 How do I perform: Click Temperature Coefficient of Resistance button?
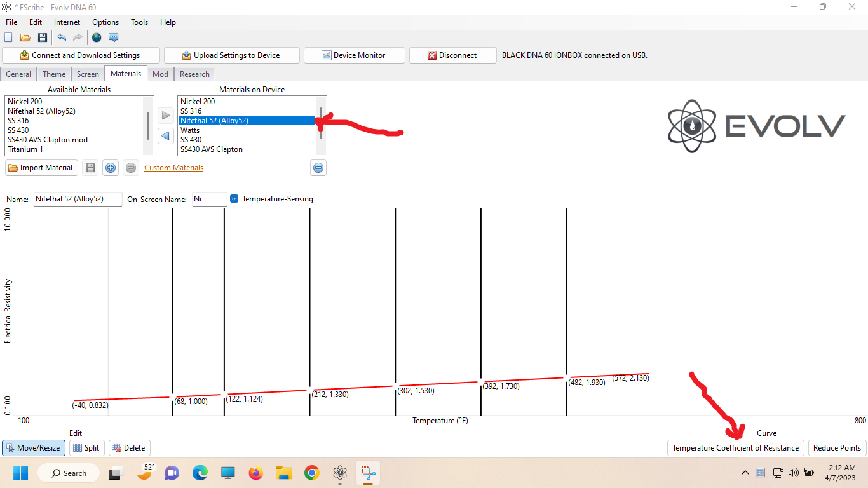point(735,448)
